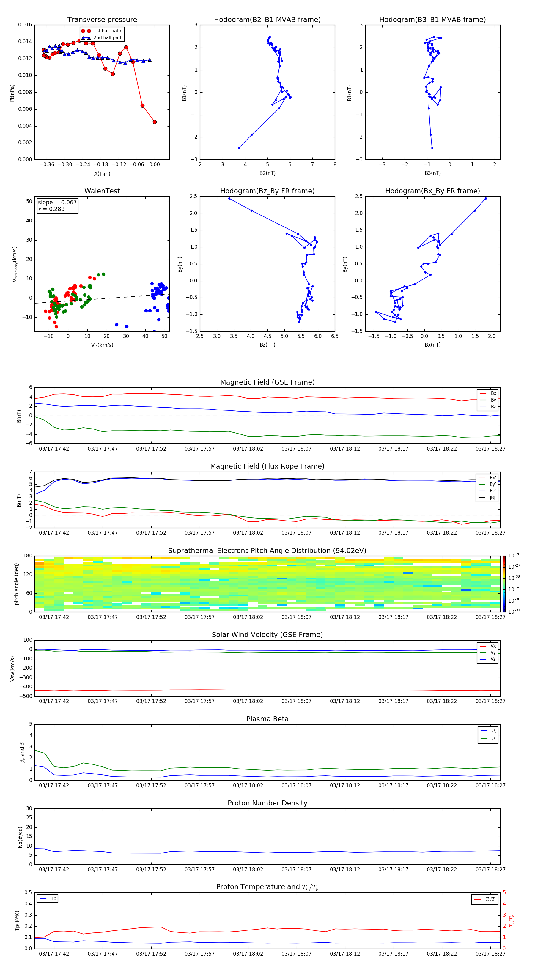The width and height of the screenshot is (535, 980).
Task: Click the red 'Te/Tp' right axis label
Action: click(512, 921)
